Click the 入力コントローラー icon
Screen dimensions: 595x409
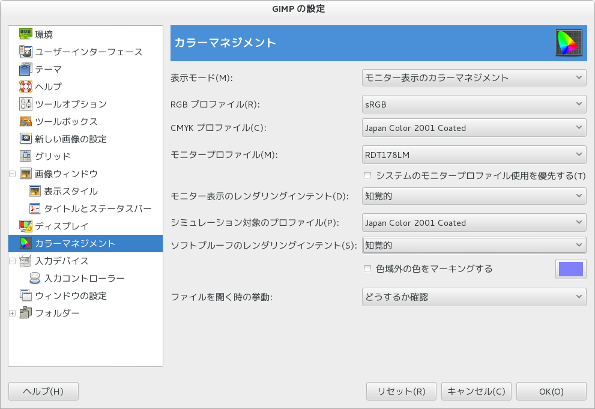pos(35,278)
